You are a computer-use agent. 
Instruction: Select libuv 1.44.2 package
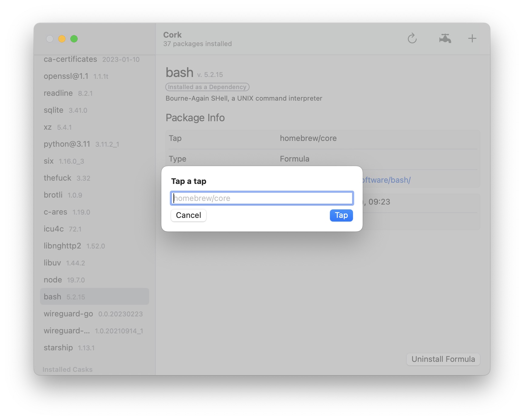click(x=95, y=263)
